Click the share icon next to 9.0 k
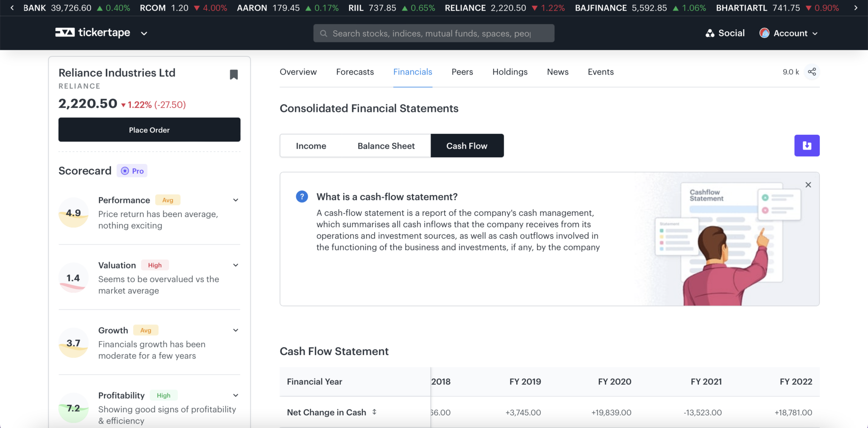Screen dimensions: 868x428 tap(812, 72)
